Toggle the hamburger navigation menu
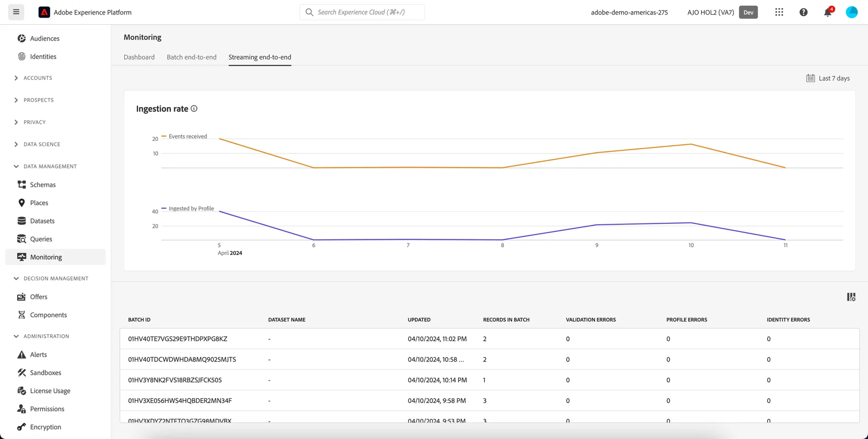 [x=16, y=12]
